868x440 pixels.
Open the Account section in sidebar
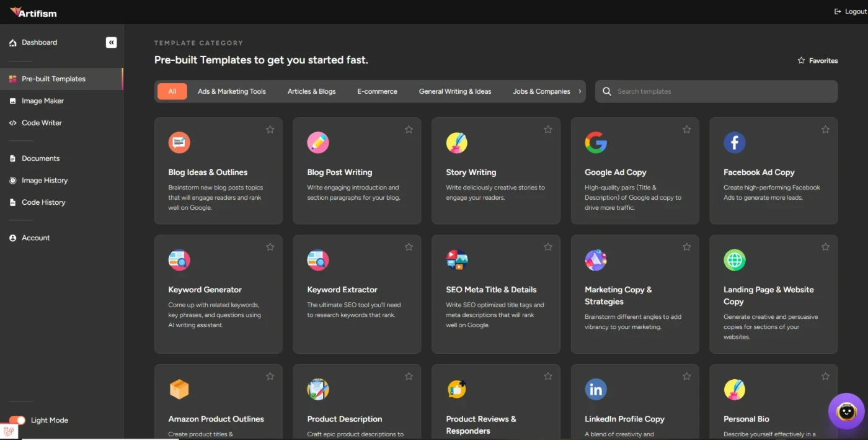pos(35,238)
